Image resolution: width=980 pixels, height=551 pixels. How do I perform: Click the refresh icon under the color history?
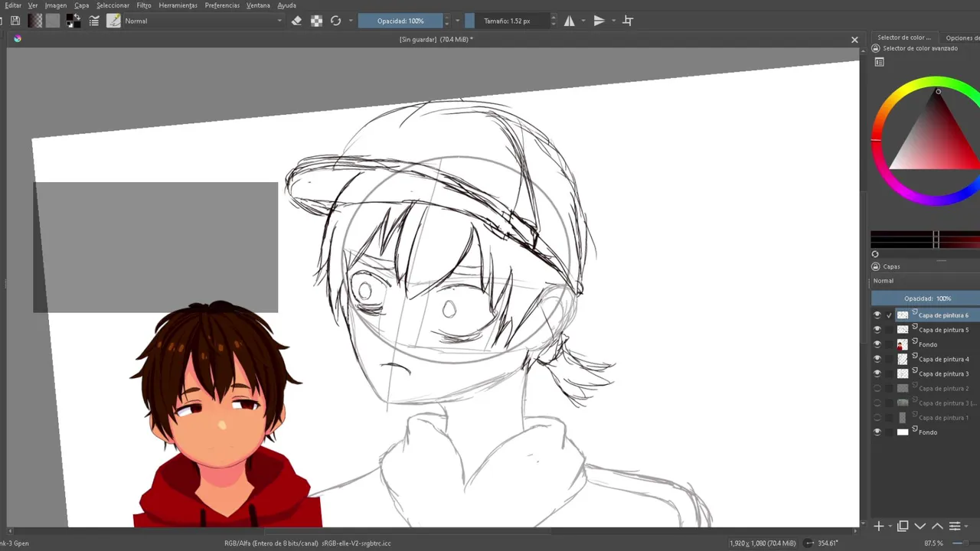875,254
